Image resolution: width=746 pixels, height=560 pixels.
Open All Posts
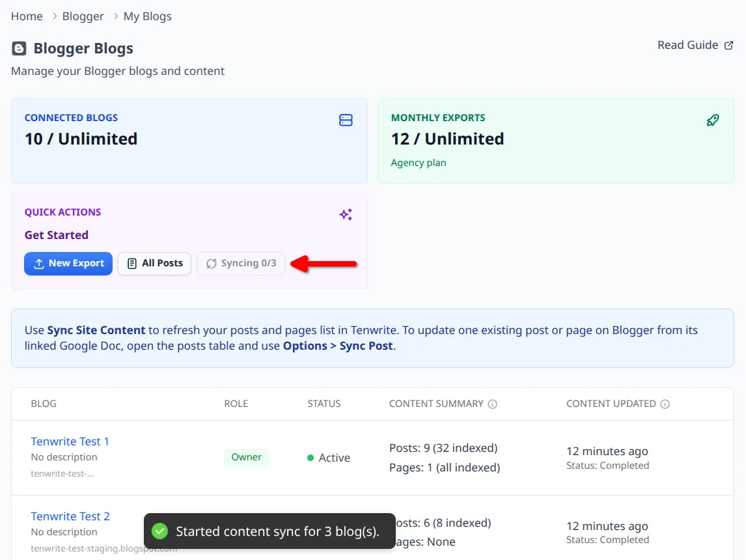tap(154, 264)
